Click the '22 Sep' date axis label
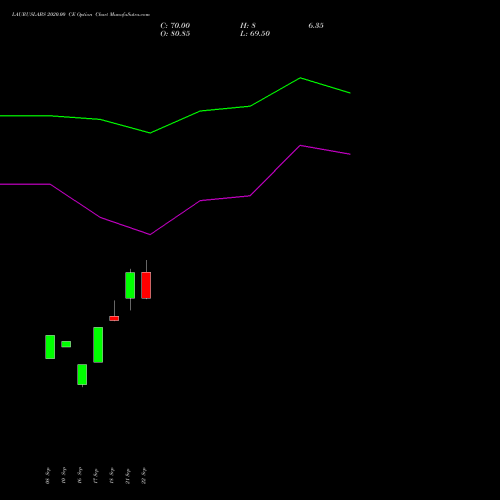 coord(144,476)
